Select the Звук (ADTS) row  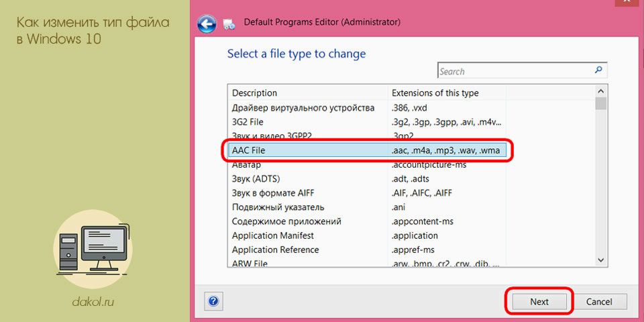[367, 179]
